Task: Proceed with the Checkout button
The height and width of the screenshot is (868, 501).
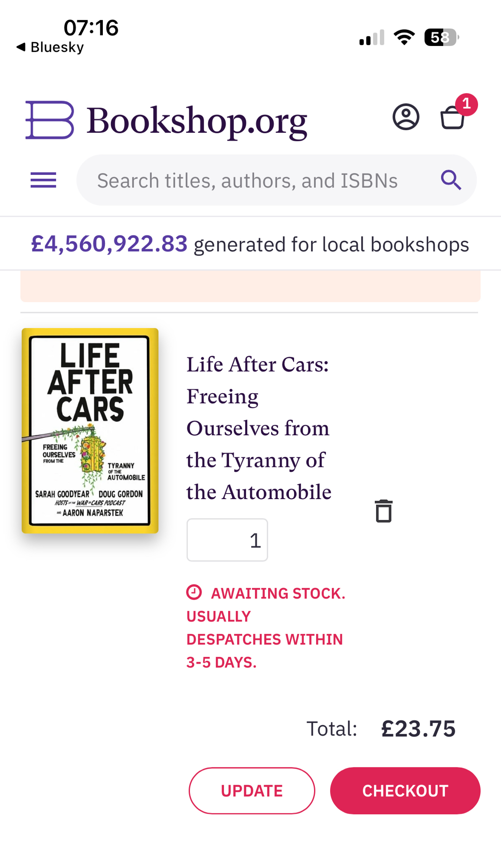Action: point(405,791)
